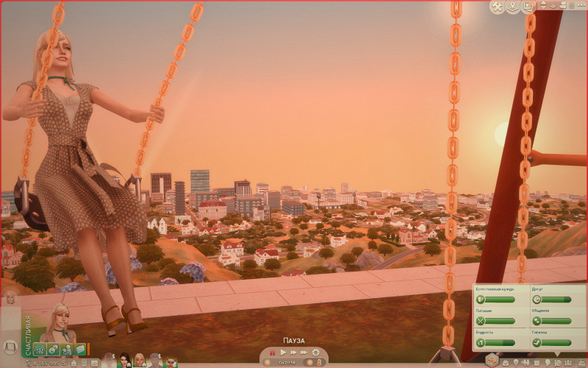Open Build Mode with the hammer-wrench icon
Viewport: 588px width, 368px height.
[498, 7]
